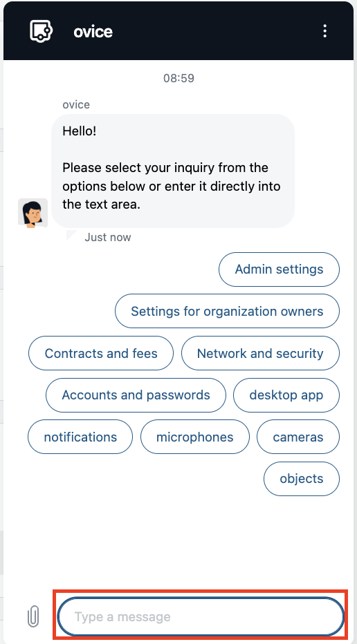Click the Hello greeting message bubble
The width and height of the screenshot is (357, 644).
click(173, 171)
